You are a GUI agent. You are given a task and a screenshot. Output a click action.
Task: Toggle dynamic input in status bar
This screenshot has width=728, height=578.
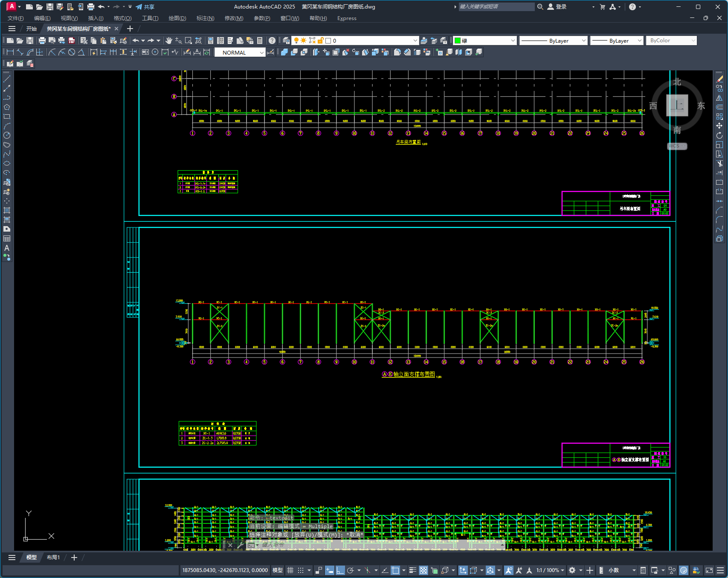(330, 570)
